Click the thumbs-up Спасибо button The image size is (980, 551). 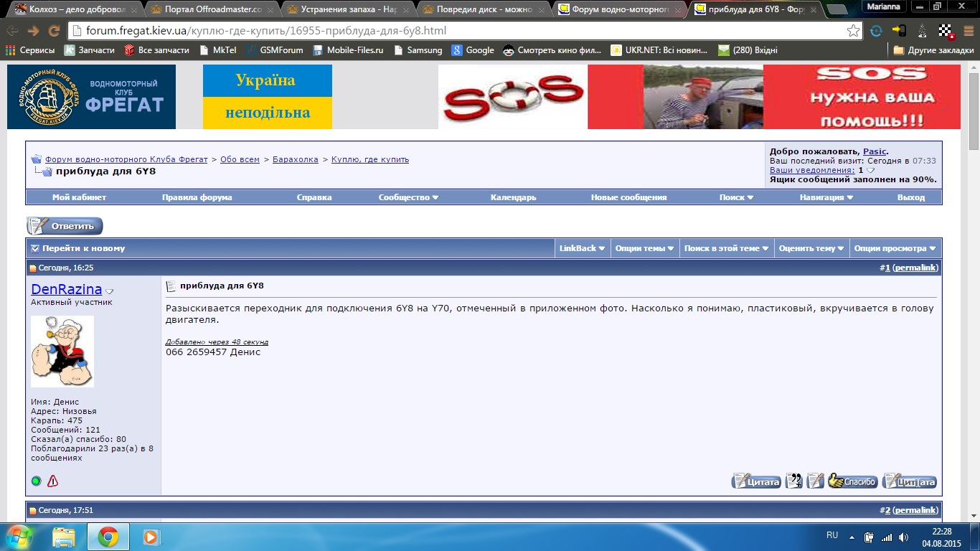click(852, 481)
